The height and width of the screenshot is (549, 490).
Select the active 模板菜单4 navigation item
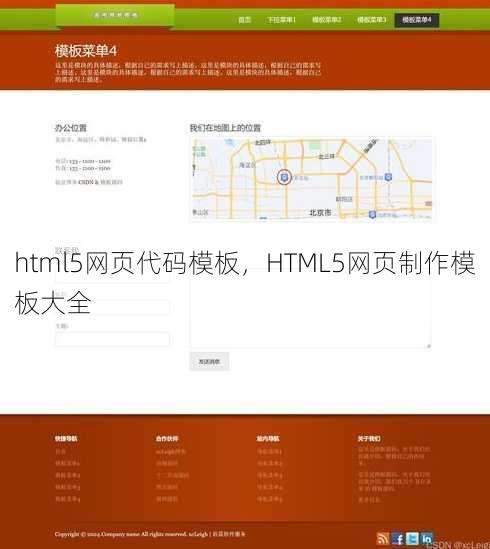coord(417,20)
